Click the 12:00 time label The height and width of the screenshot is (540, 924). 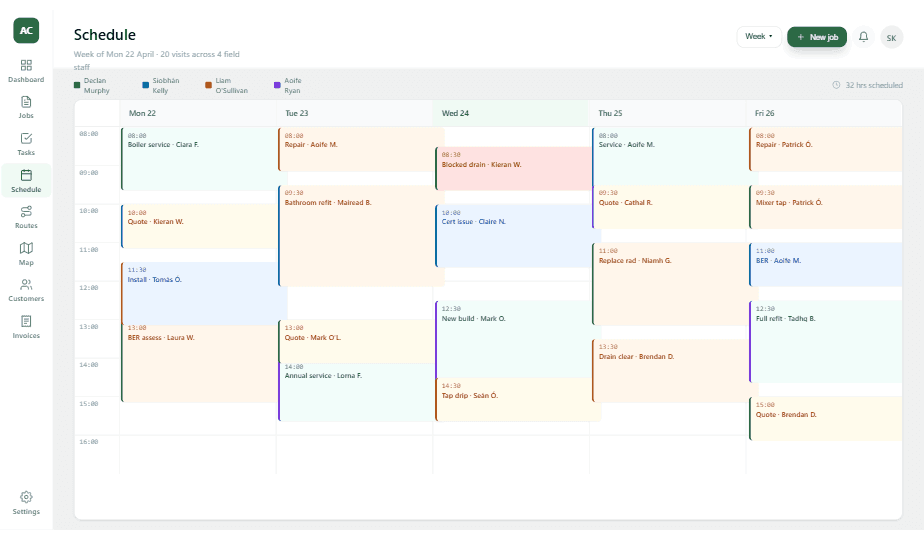(88, 288)
